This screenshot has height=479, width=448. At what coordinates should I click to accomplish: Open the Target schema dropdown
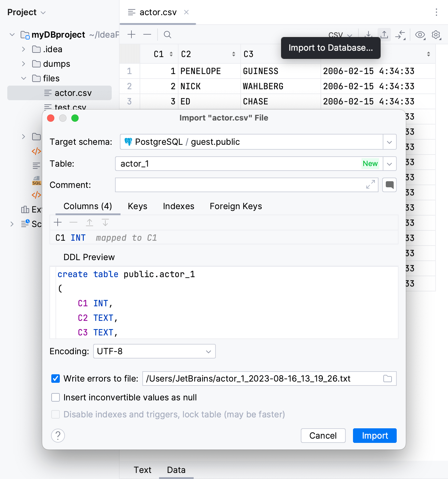389,142
